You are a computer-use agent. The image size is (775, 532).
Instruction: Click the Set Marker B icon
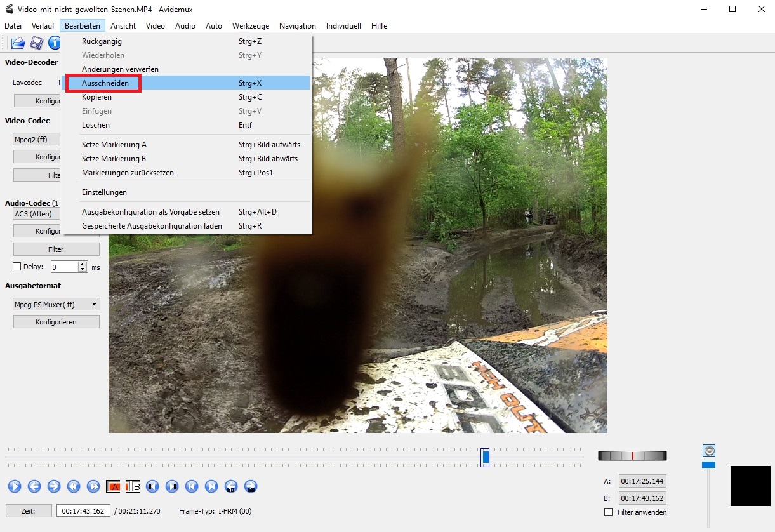(x=133, y=487)
